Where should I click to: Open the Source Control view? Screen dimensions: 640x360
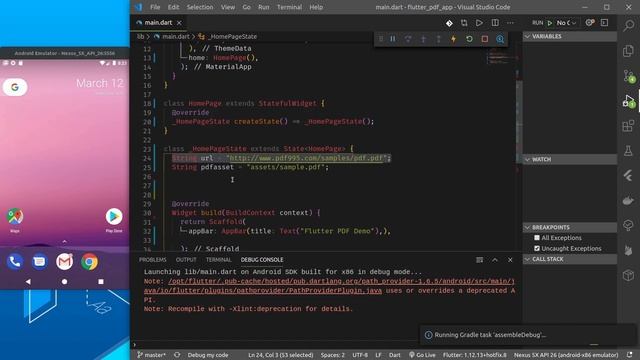[629, 76]
